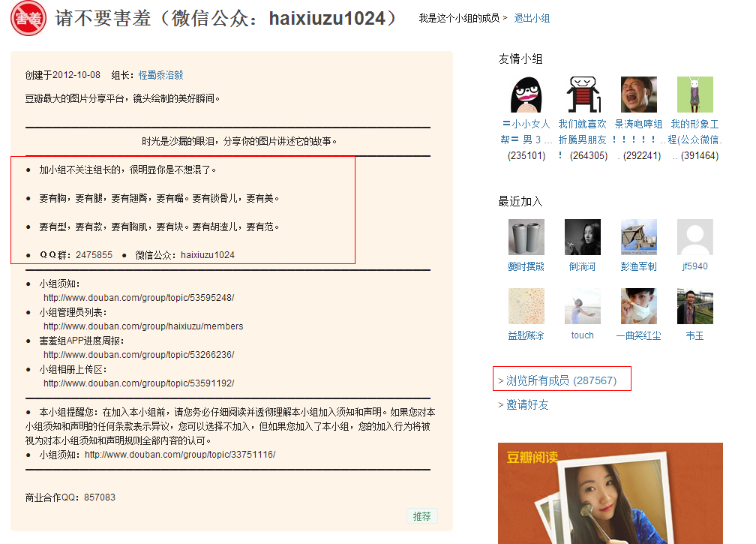
Task: Click the 小组管理员列表 label
Action: (73, 312)
